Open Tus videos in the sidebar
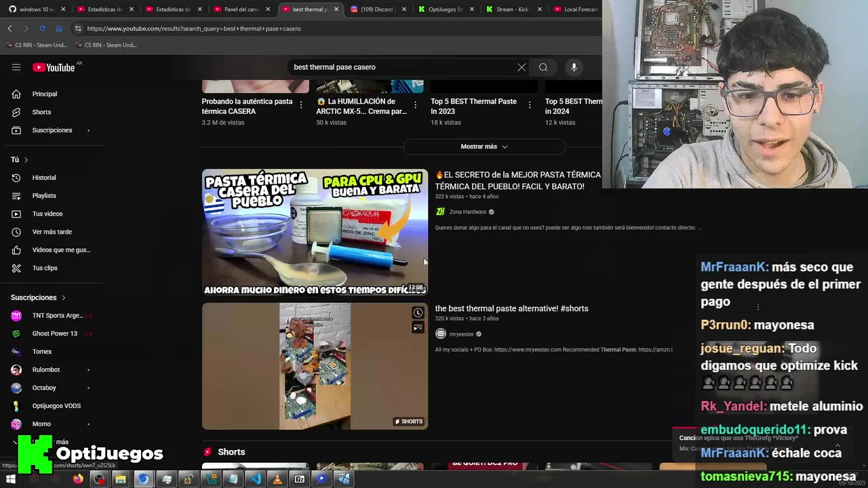868x488 pixels. 47,213
